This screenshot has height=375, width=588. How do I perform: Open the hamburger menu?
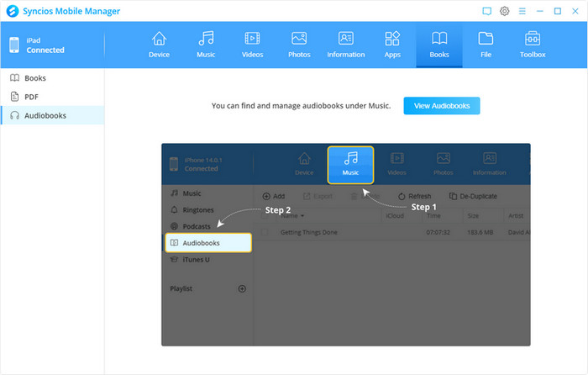[x=522, y=11]
